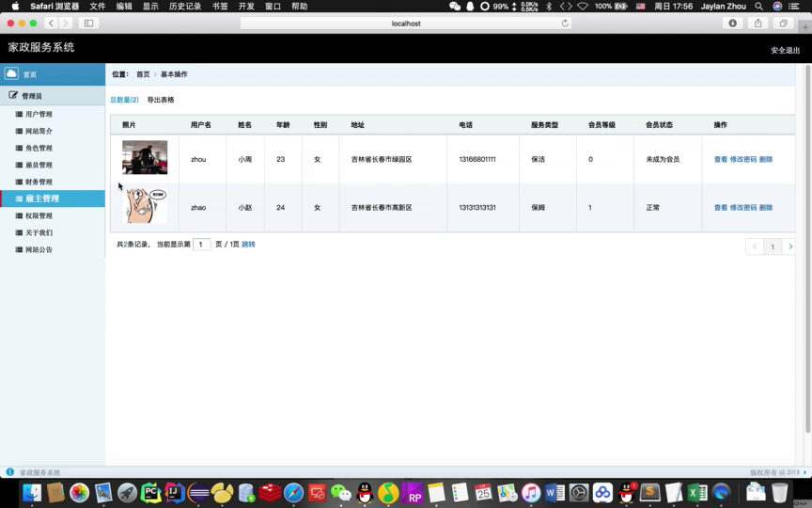812x508 pixels.
Task: Click the page number input field
Action: pyautogui.click(x=201, y=245)
